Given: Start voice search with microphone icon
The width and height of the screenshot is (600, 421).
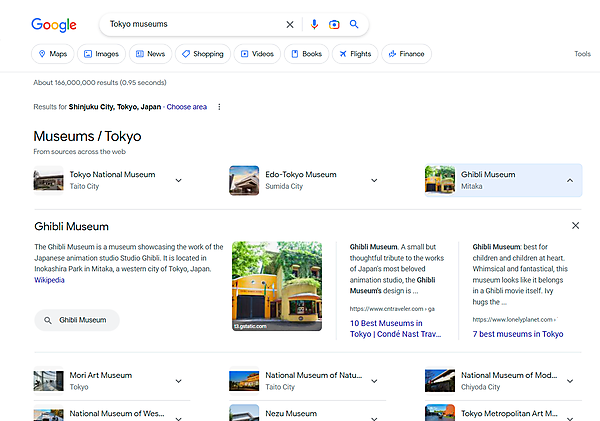Looking at the screenshot, I should coord(314,24).
